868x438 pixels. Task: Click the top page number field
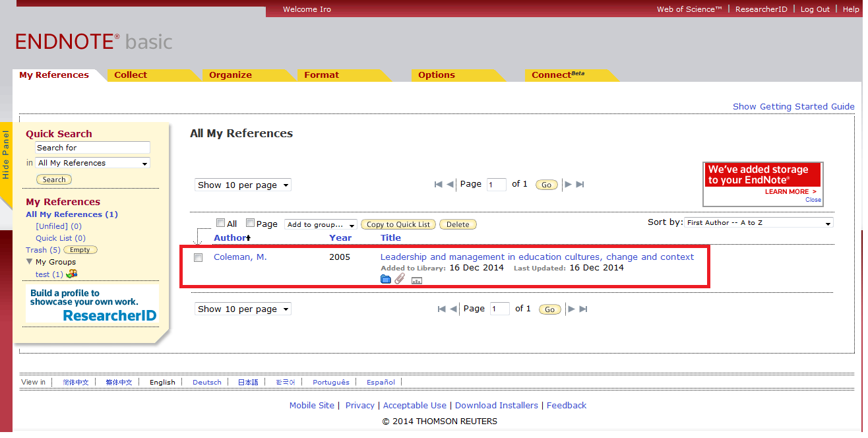497,185
